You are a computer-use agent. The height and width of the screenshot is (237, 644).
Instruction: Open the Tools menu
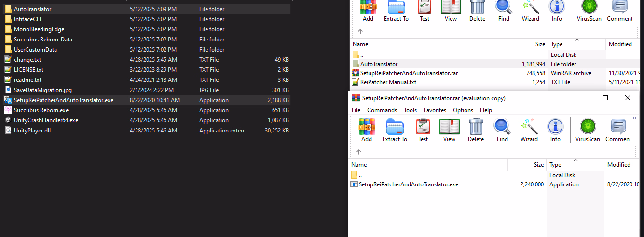coord(411,110)
